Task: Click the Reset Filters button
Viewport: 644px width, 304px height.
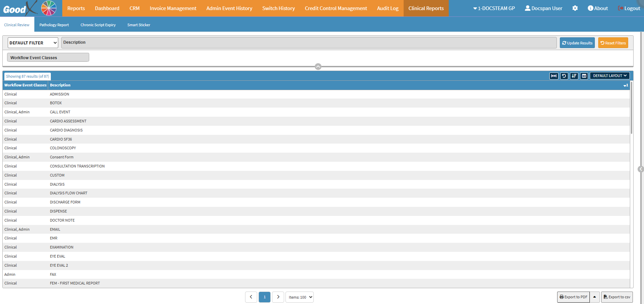Action: click(x=613, y=43)
